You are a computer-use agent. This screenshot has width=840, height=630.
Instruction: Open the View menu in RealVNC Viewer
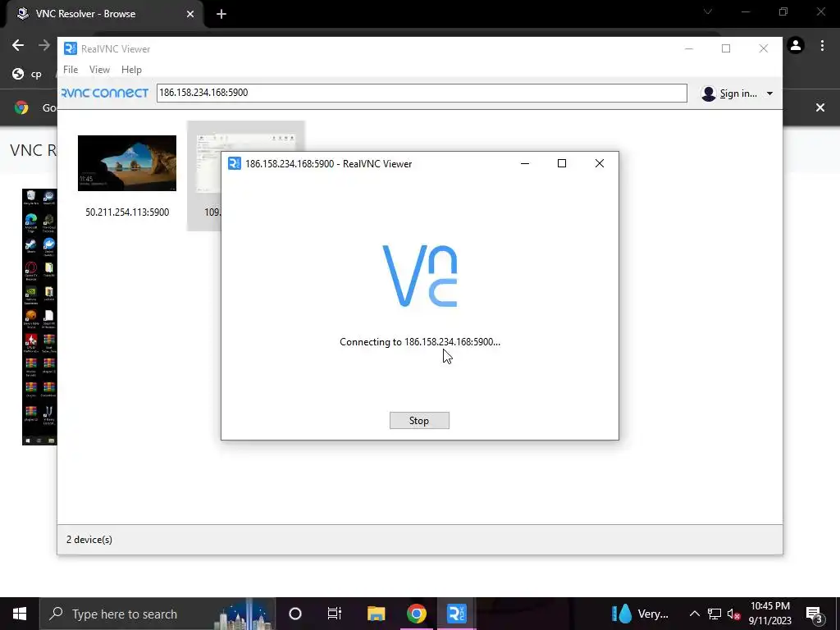pos(99,70)
